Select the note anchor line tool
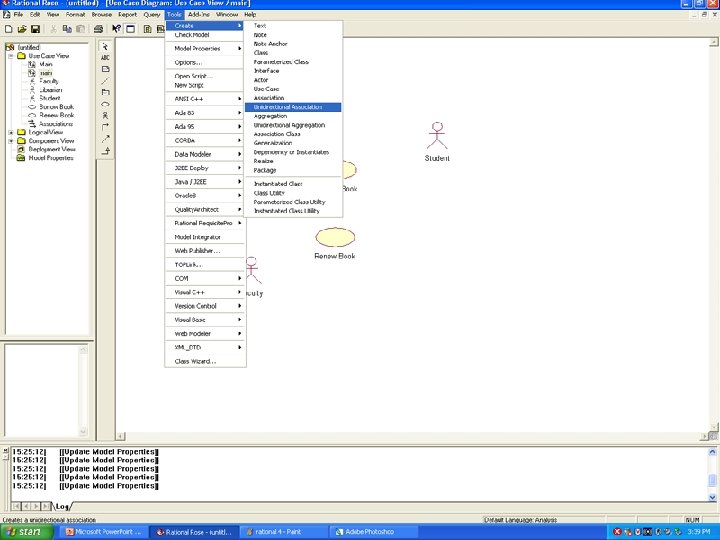720x540 pixels. pos(105,81)
